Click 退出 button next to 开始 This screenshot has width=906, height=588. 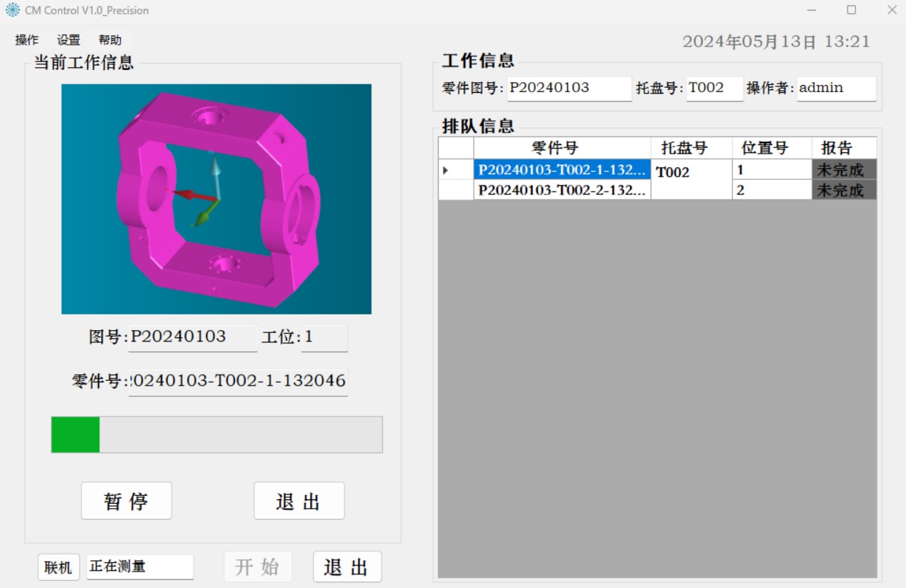347,567
